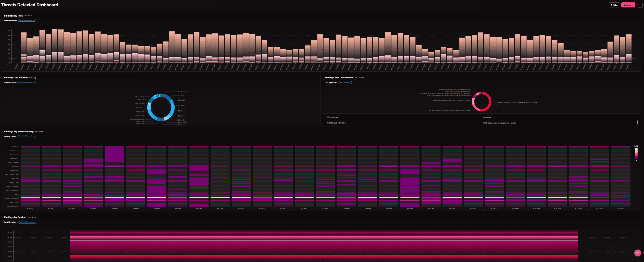Open the three-dot more options menu
The width and height of the screenshot is (644, 262).
point(640,5)
